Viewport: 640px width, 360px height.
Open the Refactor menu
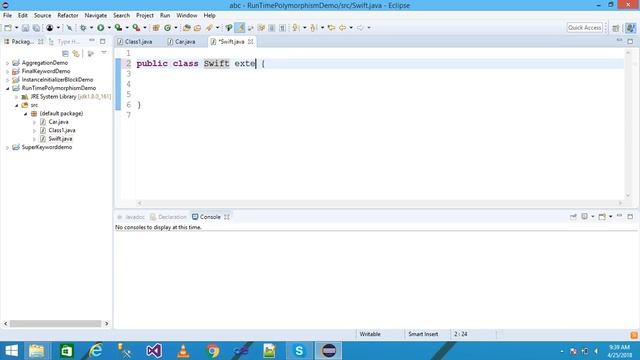coord(68,16)
